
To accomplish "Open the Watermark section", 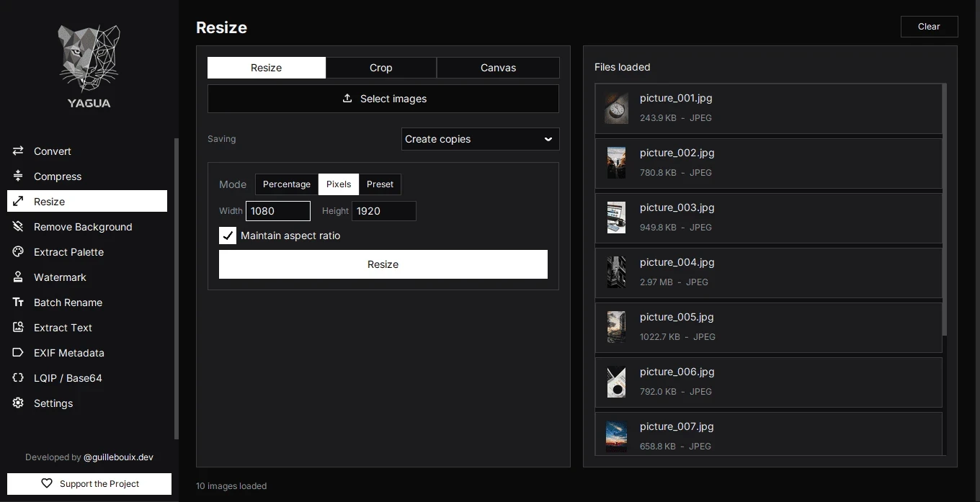I will click(x=87, y=277).
